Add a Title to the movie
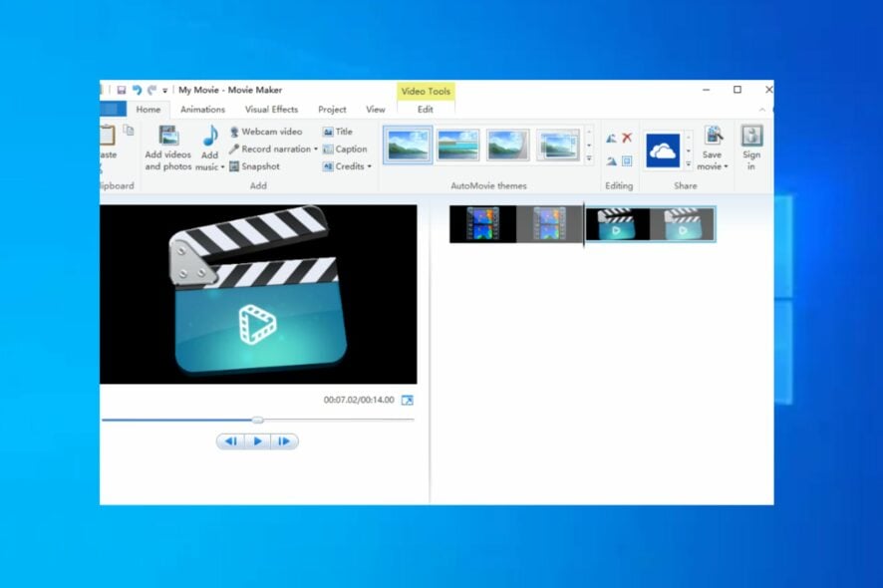 tap(343, 131)
